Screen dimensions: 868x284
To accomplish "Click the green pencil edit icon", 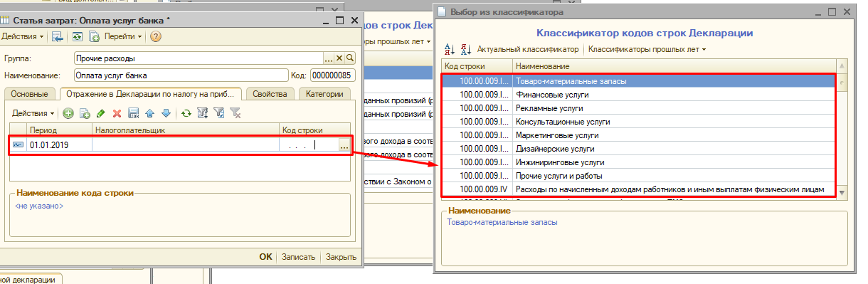I will tap(101, 113).
